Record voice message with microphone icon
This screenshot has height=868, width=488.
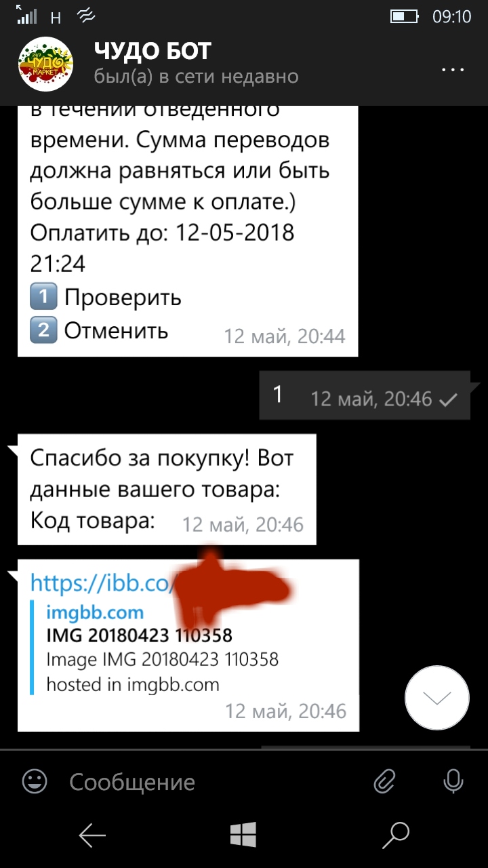point(453,782)
